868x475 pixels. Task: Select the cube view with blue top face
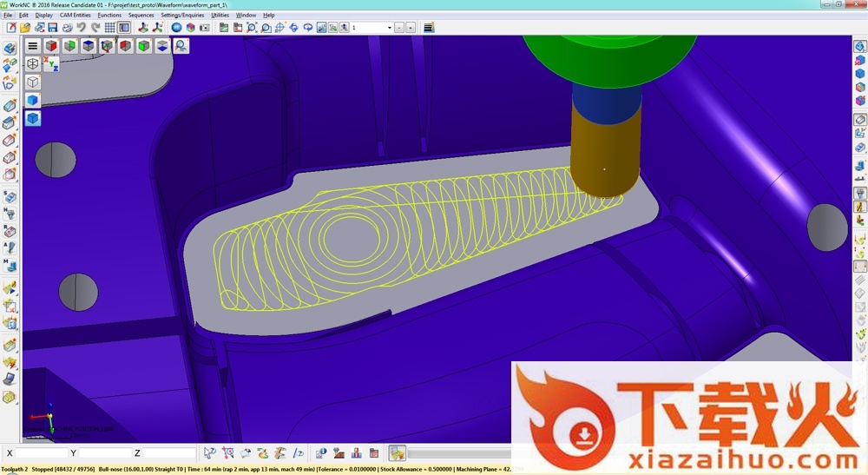pos(89,46)
